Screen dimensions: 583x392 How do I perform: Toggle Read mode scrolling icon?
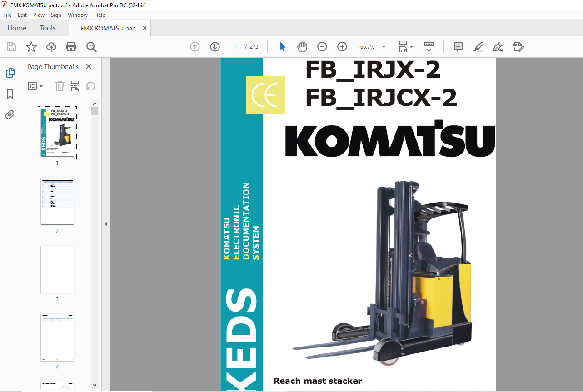tap(429, 47)
